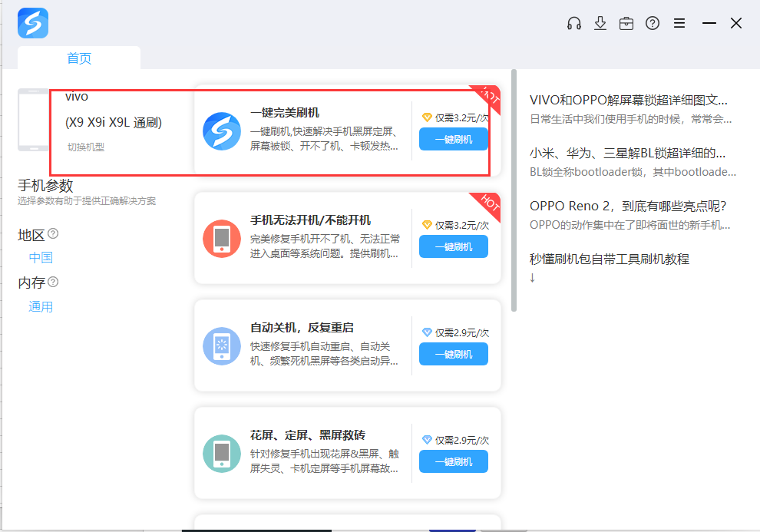Open title 花屏、定屏、黑屏救砖

pos(307,435)
